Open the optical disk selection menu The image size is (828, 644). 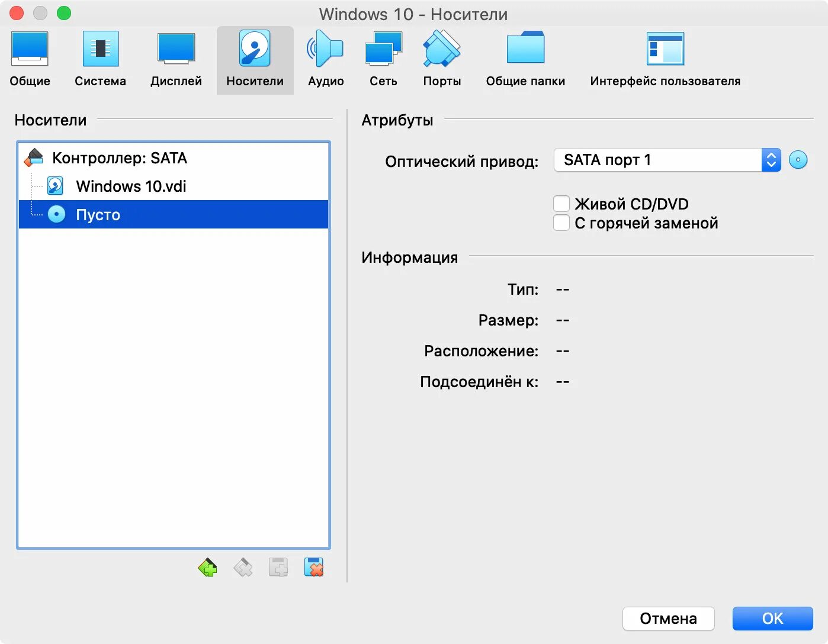pyautogui.click(x=798, y=159)
